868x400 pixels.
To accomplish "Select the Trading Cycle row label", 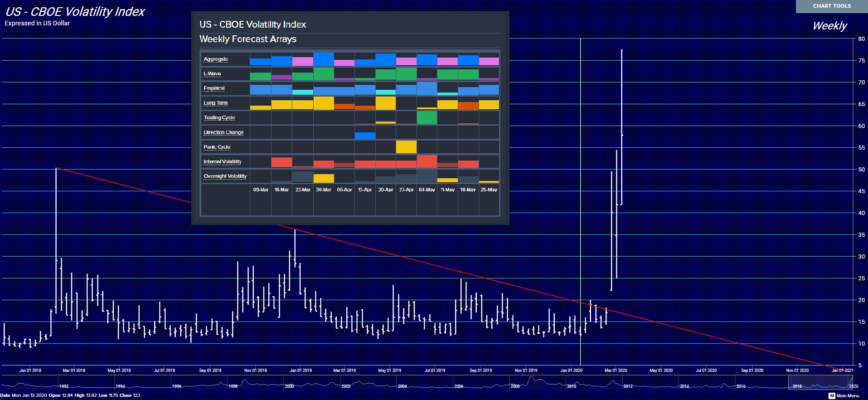I will point(219,117).
